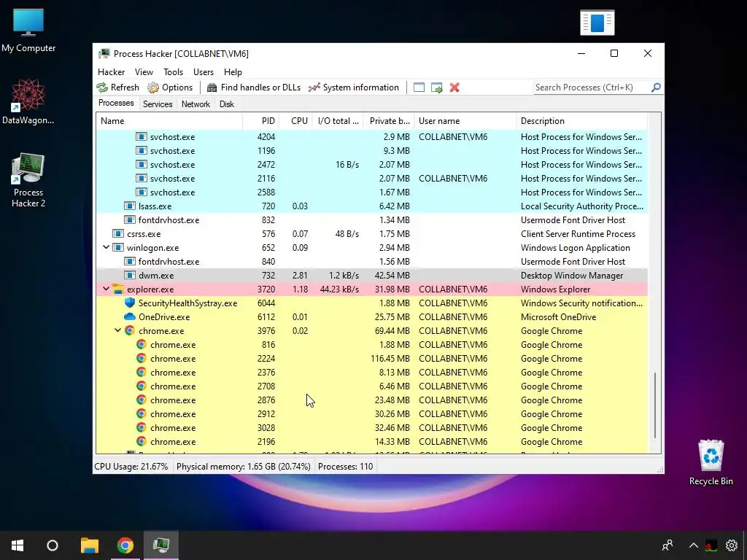Viewport: 747px width, 560px height.
Task: Click the csrss.exe process icon
Action: point(118,234)
